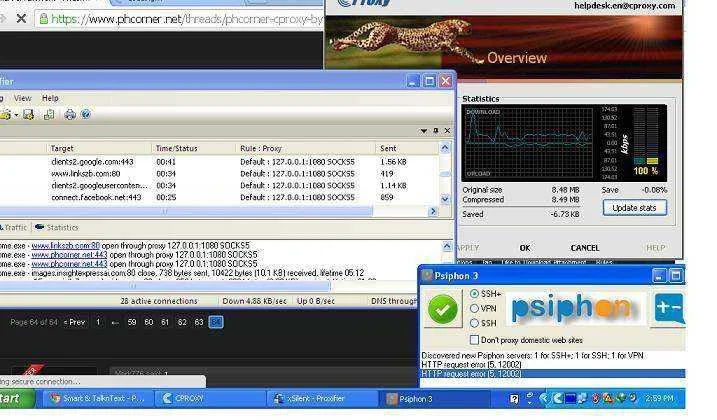Click the CProxy icon in system tray

click(x=558, y=398)
